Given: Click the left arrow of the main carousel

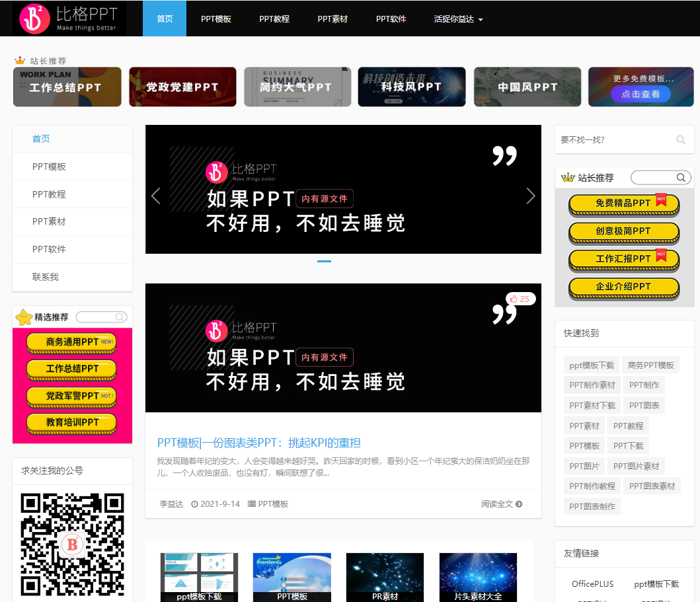Looking at the screenshot, I should coord(156,196).
